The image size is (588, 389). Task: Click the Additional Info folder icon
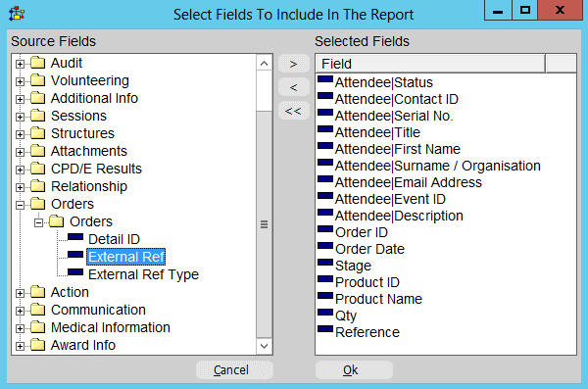click(x=38, y=98)
